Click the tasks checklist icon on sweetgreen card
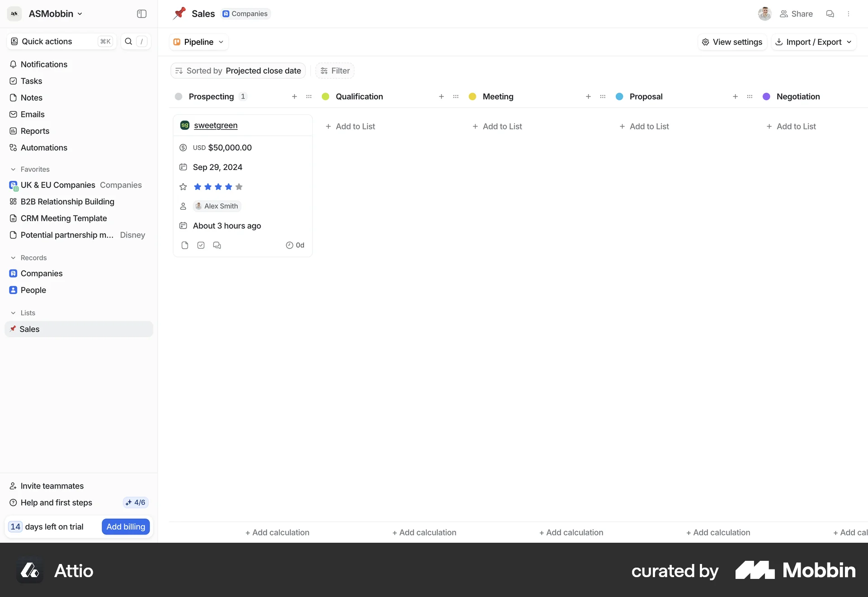This screenshot has width=868, height=597. (201, 245)
